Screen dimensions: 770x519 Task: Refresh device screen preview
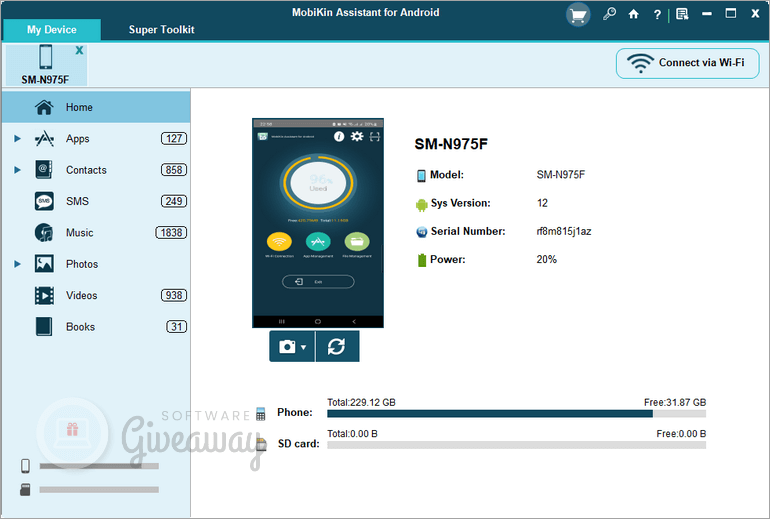point(337,347)
